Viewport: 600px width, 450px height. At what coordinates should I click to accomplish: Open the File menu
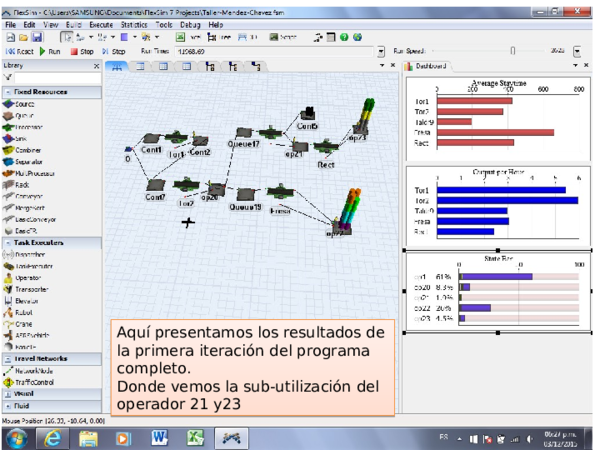(10, 25)
